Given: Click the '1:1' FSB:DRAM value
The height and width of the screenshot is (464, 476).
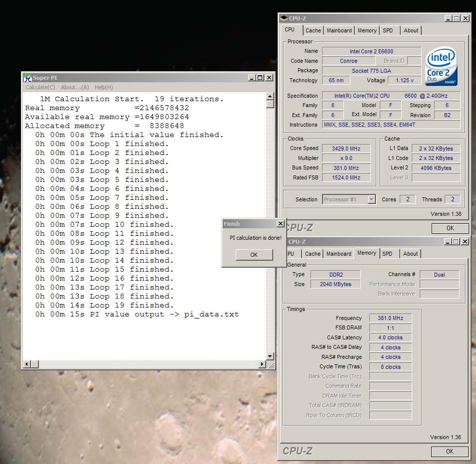Looking at the screenshot, I should click(390, 328).
